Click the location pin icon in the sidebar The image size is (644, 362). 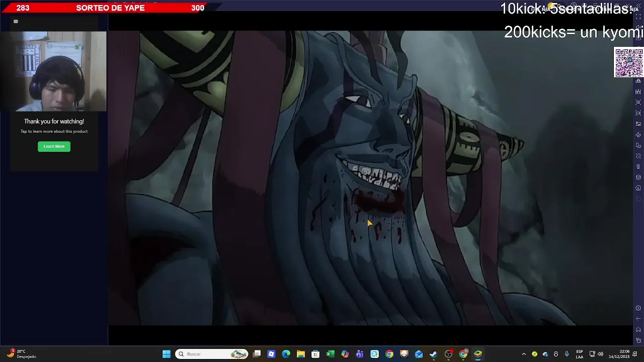click(x=638, y=166)
